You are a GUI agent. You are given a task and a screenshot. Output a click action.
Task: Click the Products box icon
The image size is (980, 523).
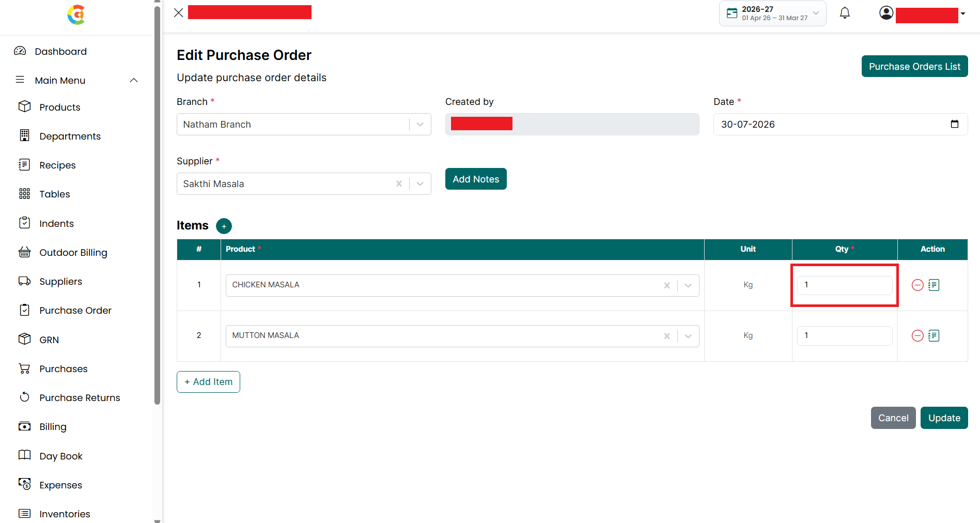(x=24, y=106)
